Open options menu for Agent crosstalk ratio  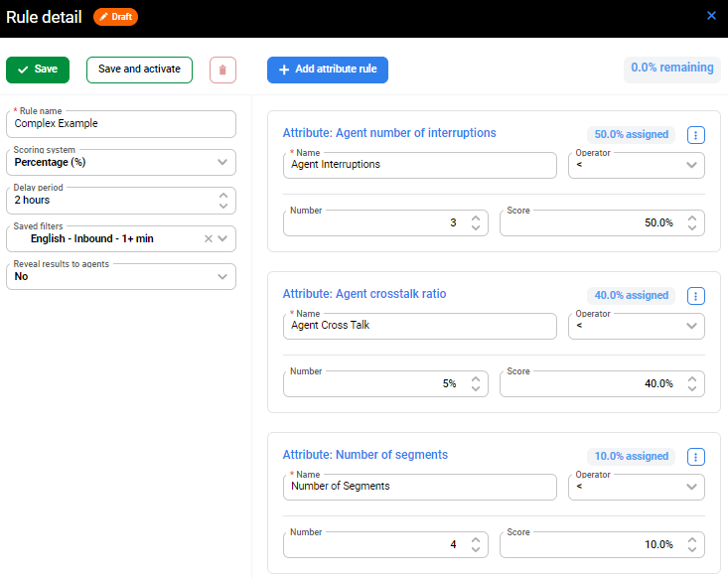pos(695,296)
